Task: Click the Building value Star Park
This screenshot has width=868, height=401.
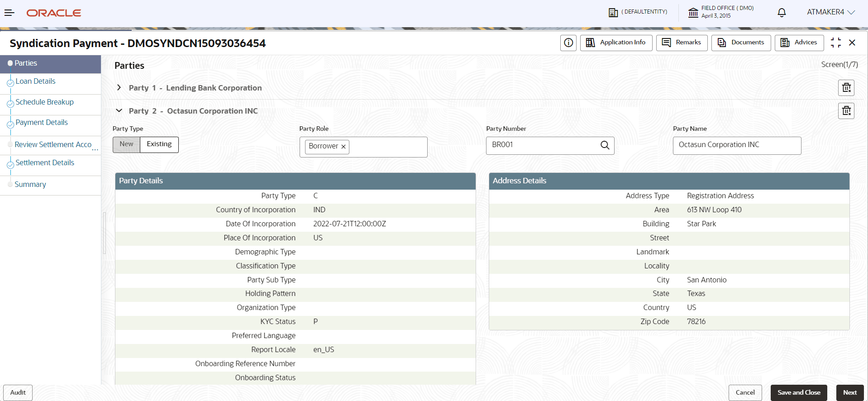Action: pyautogui.click(x=701, y=224)
